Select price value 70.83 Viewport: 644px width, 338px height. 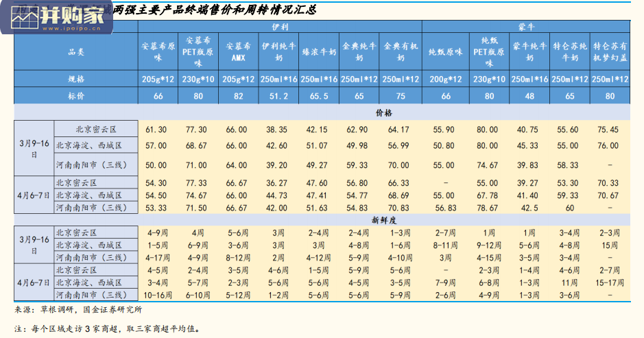tap(398, 208)
